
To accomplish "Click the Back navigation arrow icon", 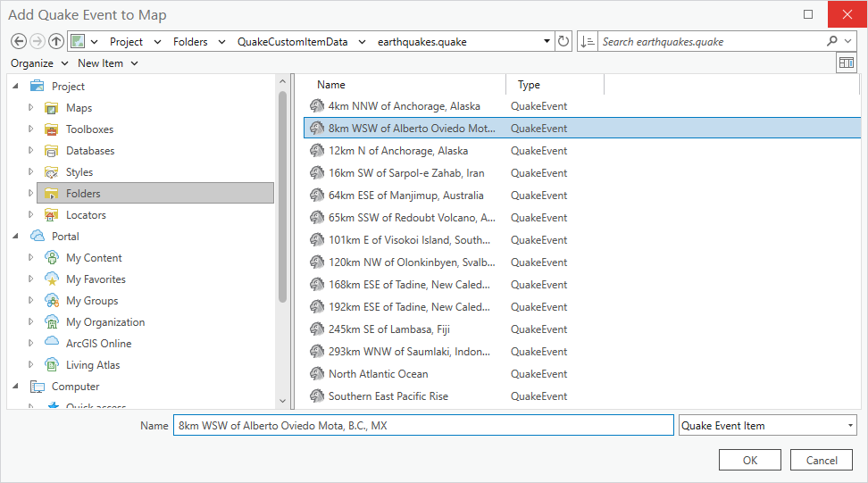I will [19, 41].
